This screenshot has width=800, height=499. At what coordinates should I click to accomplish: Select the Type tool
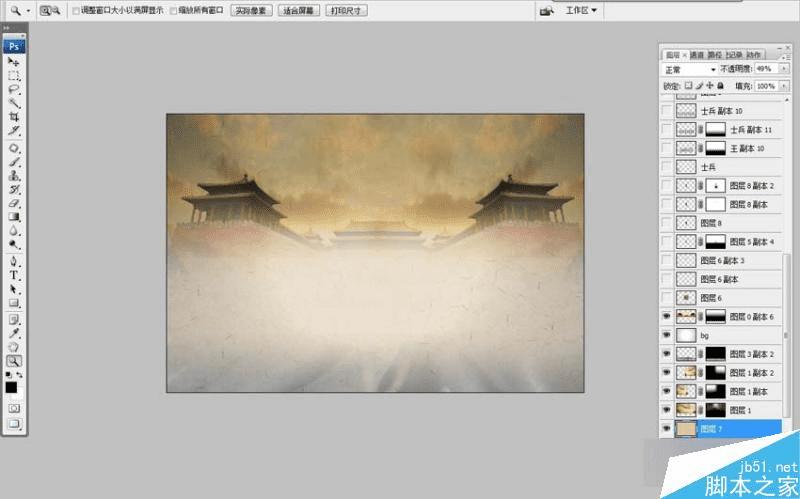(14, 276)
